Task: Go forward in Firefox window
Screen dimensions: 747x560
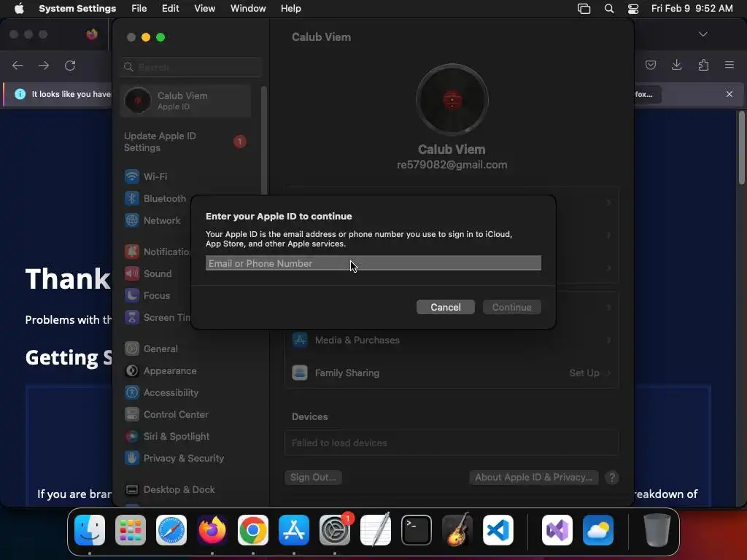Action: coord(44,65)
